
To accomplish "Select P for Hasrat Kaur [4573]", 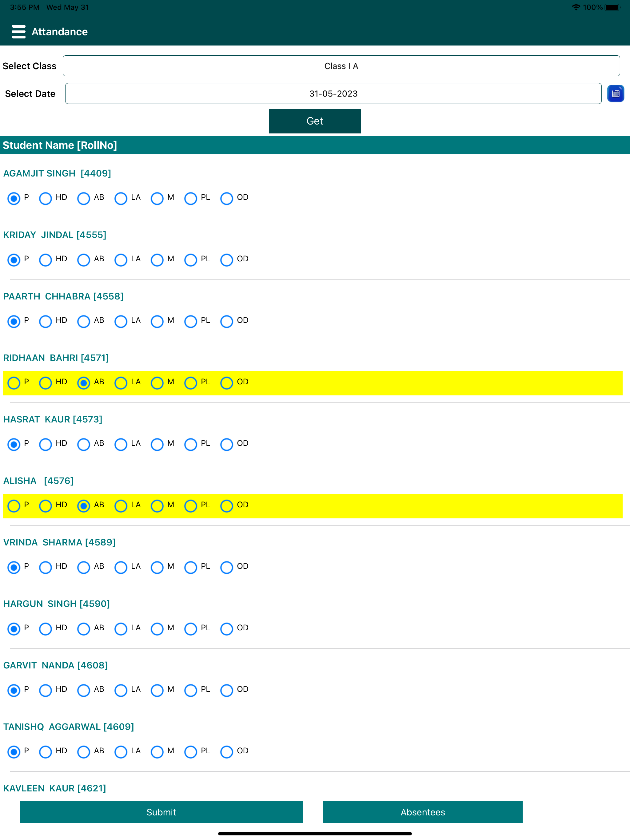I will [x=14, y=444].
